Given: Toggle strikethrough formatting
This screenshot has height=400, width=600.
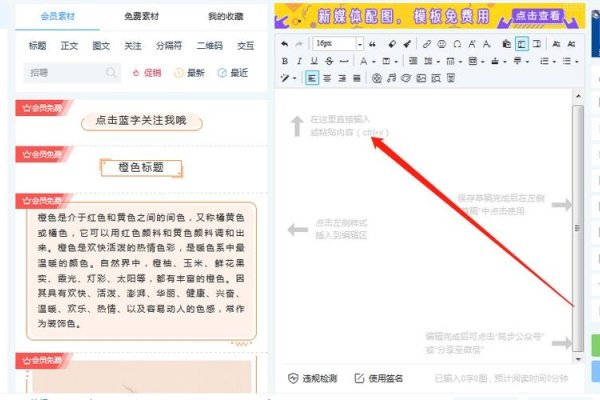Looking at the screenshot, I should (x=329, y=61).
